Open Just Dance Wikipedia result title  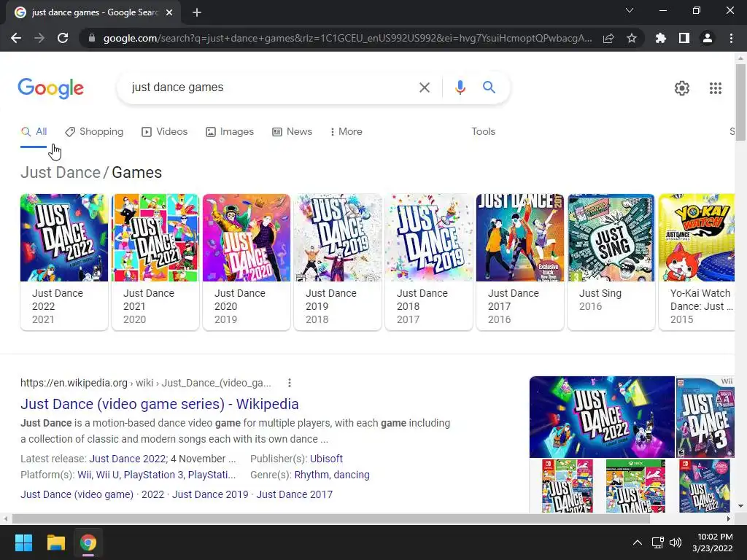click(160, 404)
